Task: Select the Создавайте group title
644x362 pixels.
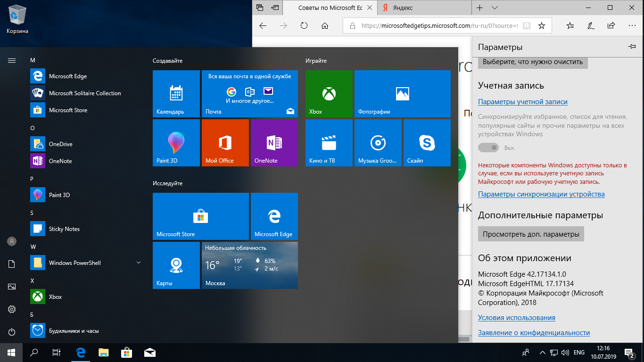Action: coord(167,61)
